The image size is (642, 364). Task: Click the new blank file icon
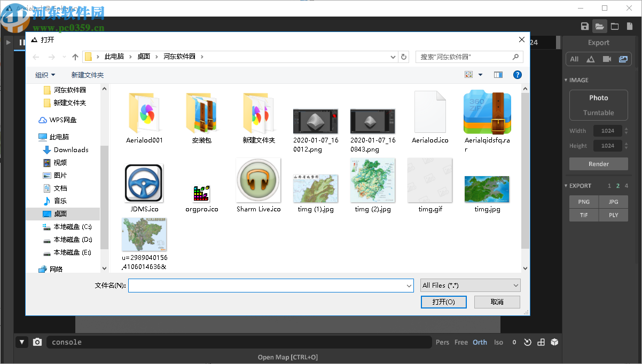point(615,27)
